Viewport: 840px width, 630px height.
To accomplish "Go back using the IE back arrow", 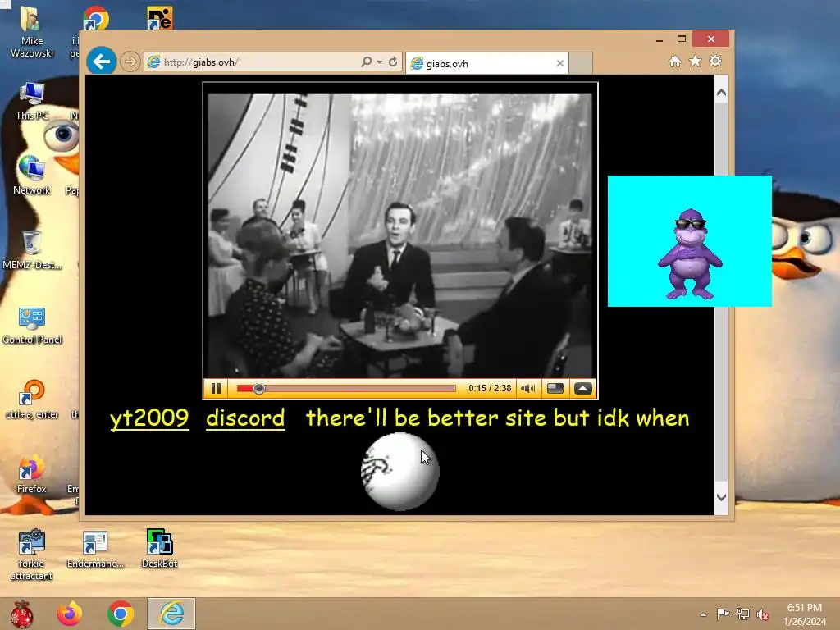I will pos(101,61).
